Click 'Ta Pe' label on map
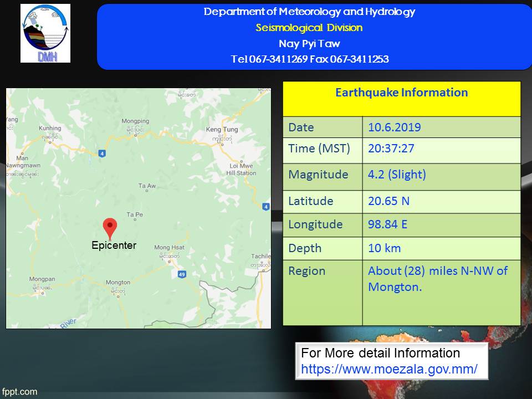Viewport: 532px width, 399px height. pos(135,214)
